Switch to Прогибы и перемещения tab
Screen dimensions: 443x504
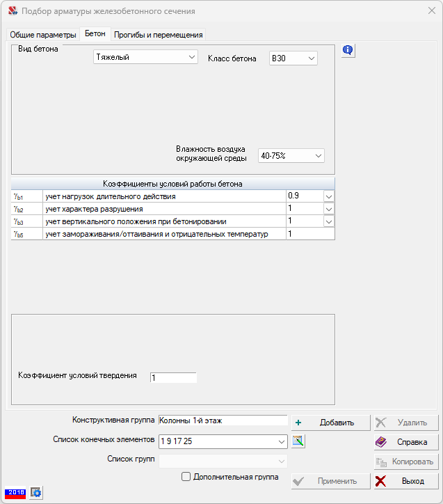click(159, 35)
